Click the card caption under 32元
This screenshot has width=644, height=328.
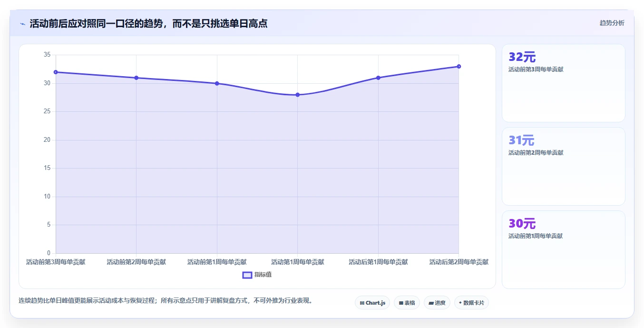[x=536, y=70]
